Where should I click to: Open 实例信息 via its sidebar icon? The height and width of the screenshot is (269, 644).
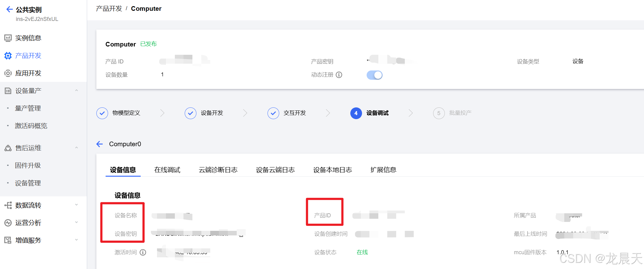8,38
